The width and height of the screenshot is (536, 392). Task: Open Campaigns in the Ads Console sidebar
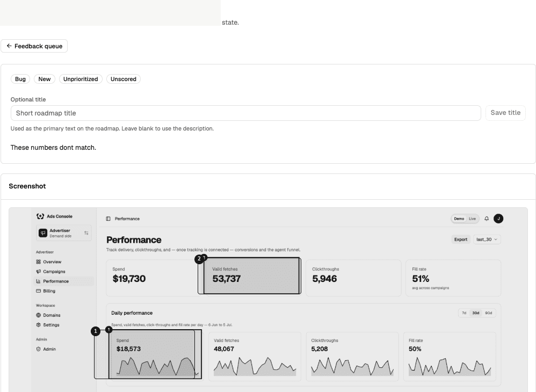(54, 272)
